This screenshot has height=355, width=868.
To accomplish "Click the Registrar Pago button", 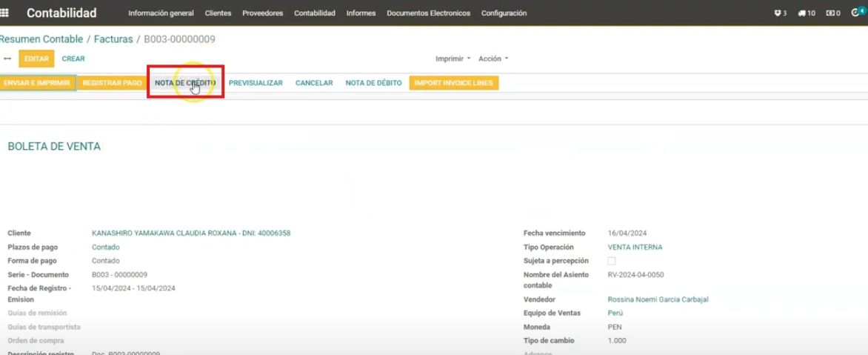I will click(x=113, y=83).
